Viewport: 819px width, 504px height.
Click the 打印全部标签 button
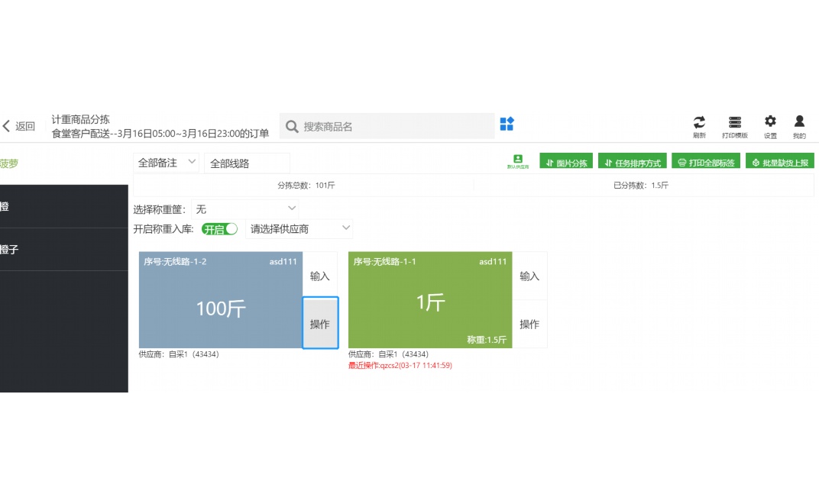[706, 163]
